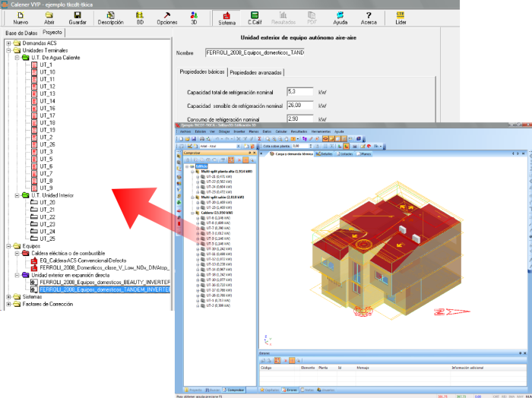Click Capacidad sensible de refrigeración field
The height and width of the screenshot is (398, 532).
click(300, 106)
